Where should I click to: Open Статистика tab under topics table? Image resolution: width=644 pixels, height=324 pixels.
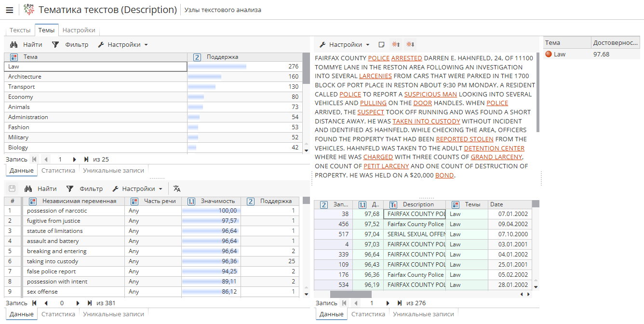tap(58, 170)
